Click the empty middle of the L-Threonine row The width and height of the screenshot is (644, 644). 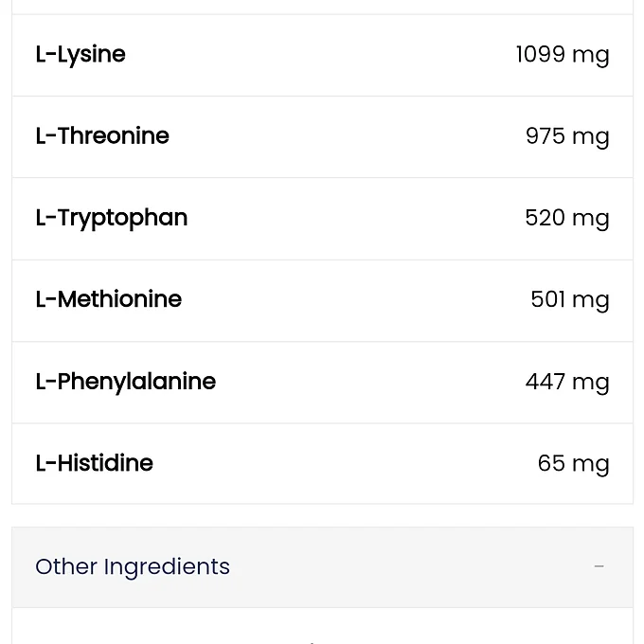tap(341, 136)
